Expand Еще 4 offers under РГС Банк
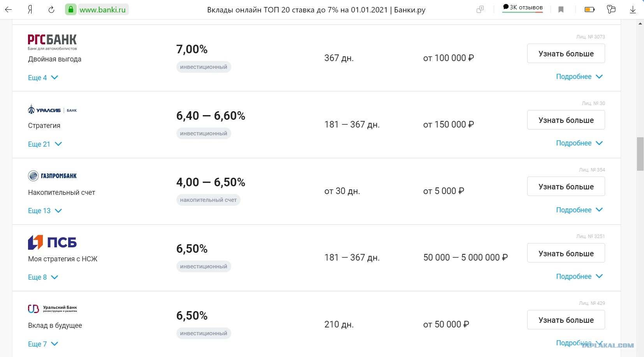 pos(43,77)
